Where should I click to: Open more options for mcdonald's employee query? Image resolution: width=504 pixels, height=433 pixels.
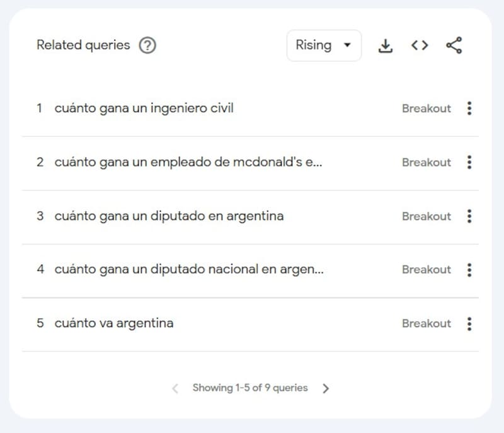(469, 163)
